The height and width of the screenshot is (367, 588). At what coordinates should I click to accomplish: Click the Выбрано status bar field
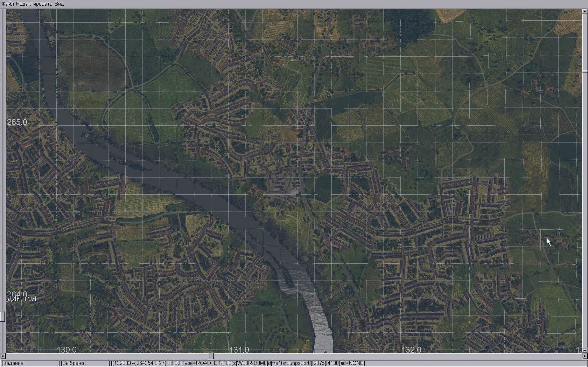85,363
